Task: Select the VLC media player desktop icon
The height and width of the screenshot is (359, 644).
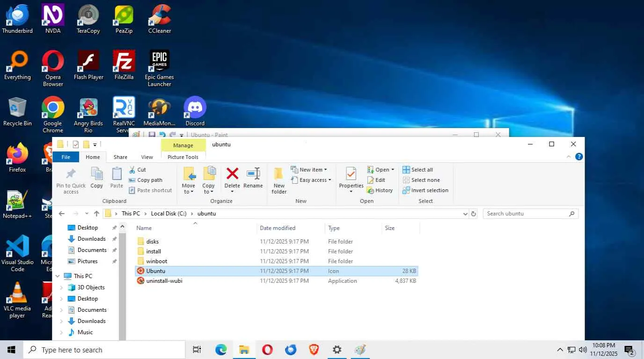Action: coord(17,300)
